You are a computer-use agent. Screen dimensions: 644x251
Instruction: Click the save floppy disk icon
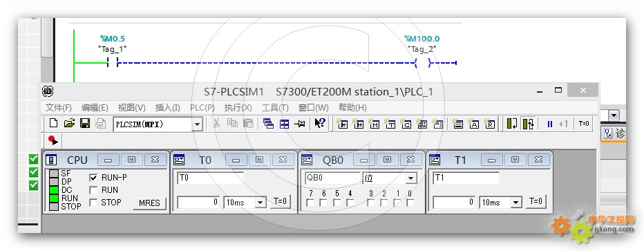(x=85, y=123)
